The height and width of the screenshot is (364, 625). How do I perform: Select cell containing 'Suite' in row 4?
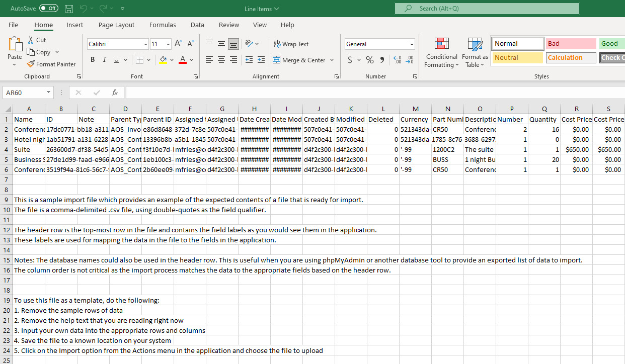29,149
